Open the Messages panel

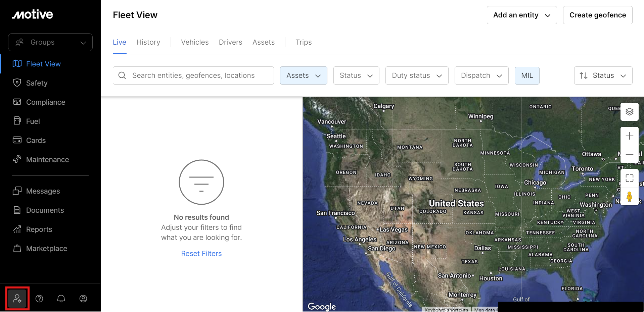[x=43, y=191]
